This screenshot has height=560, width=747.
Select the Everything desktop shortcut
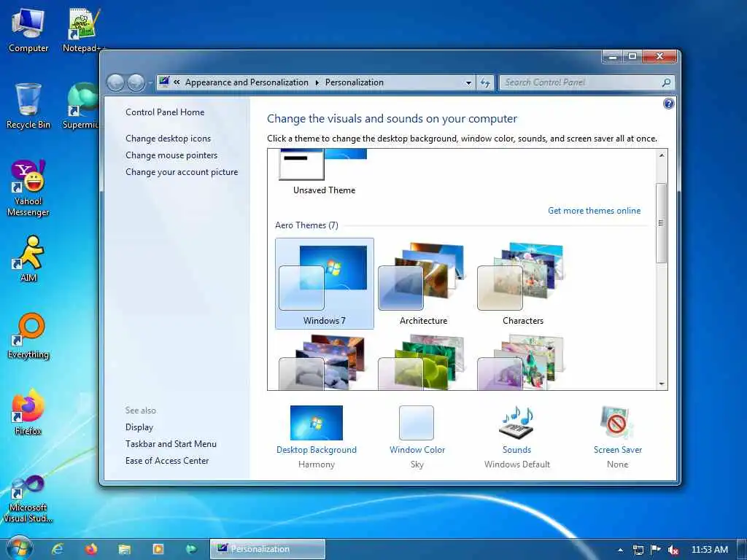coord(28,335)
